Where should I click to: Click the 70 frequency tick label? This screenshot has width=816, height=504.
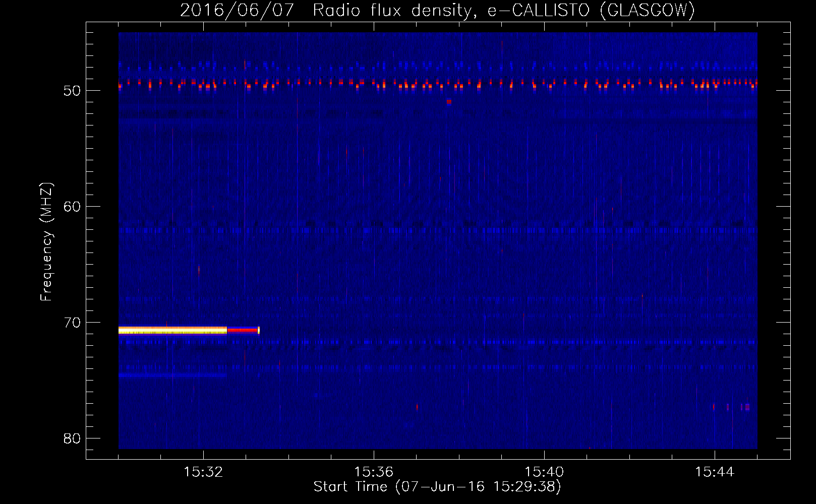(x=73, y=323)
